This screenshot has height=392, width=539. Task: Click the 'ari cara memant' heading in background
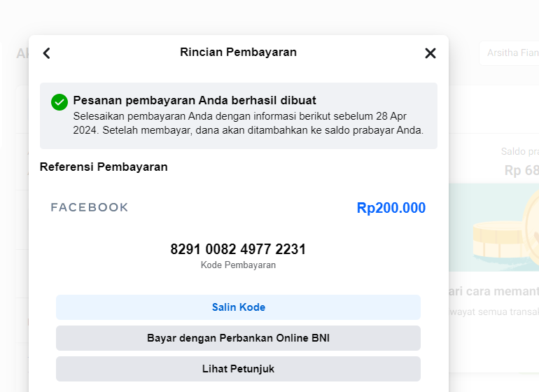pos(493,291)
